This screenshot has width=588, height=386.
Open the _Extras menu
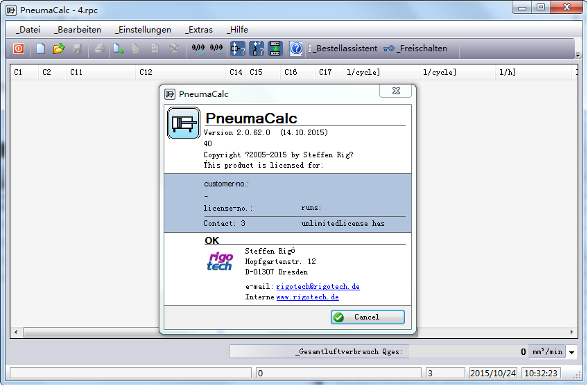198,30
